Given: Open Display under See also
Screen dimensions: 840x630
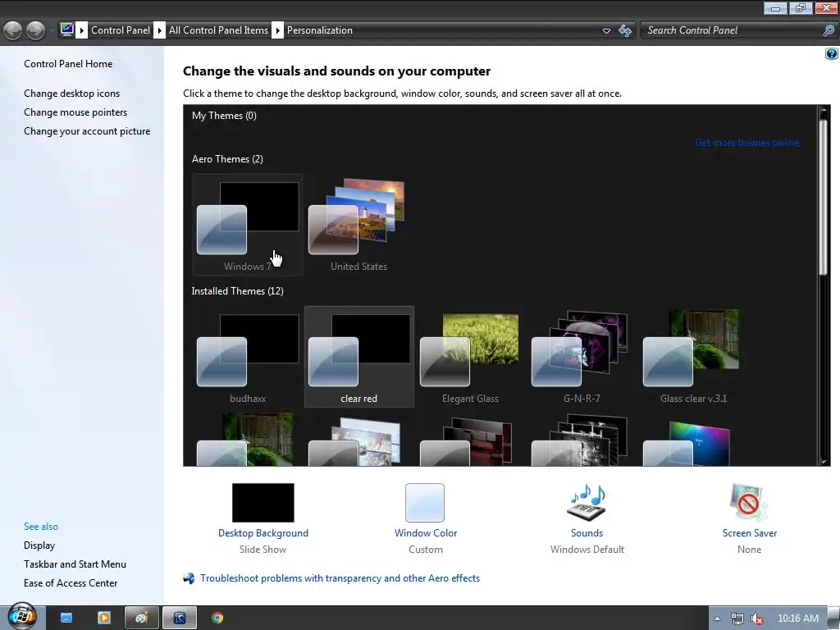Looking at the screenshot, I should 39,546.
